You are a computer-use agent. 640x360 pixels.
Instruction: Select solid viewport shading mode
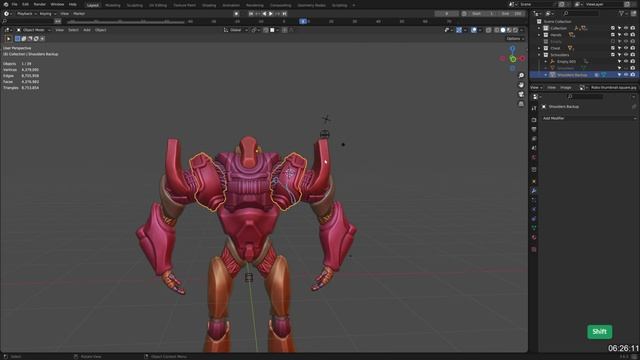tap(503, 30)
